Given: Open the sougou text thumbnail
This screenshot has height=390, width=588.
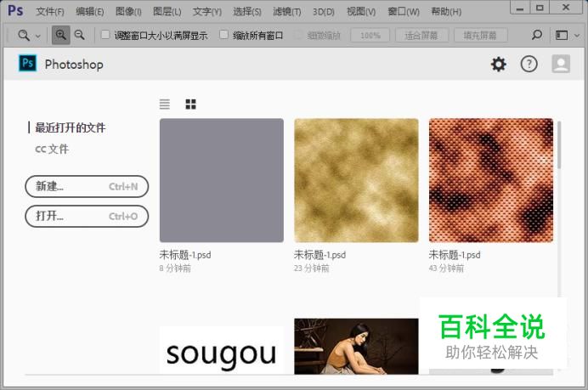Looking at the screenshot, I should coord(222,350).
